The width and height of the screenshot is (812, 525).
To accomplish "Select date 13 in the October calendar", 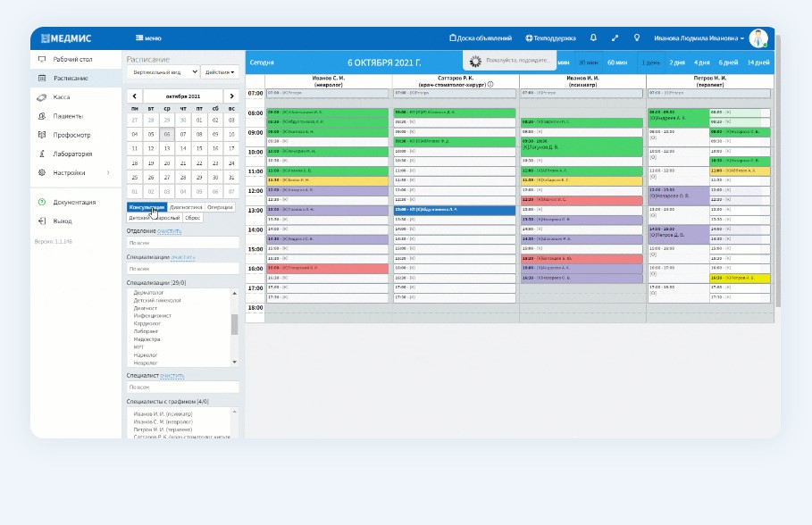I will pyautogui.click(x=167, y=148).
